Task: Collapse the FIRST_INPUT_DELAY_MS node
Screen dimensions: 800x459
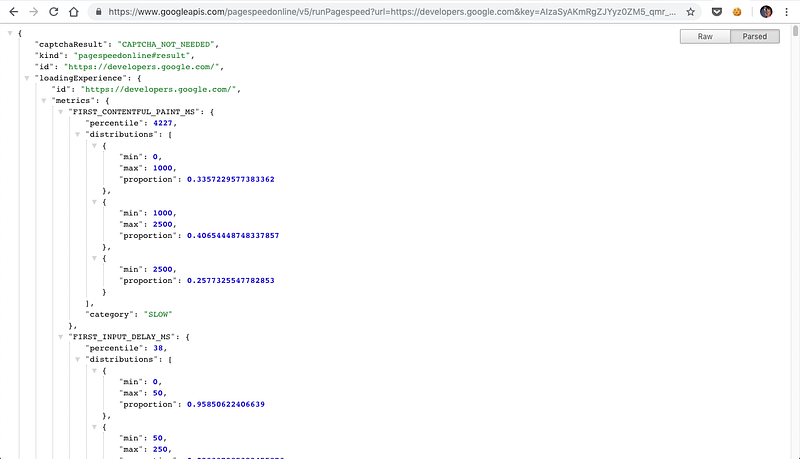Action: click(60, 337)
